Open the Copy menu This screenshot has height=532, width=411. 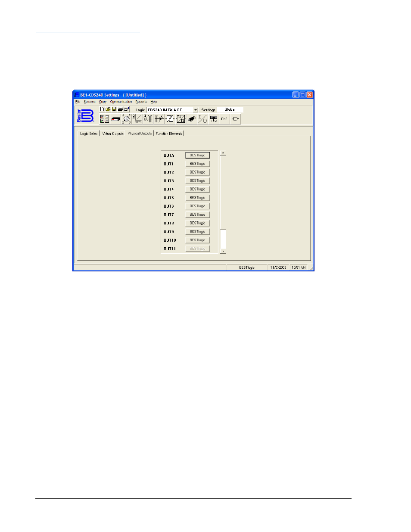pyautogui.click(x=103, y=102)
